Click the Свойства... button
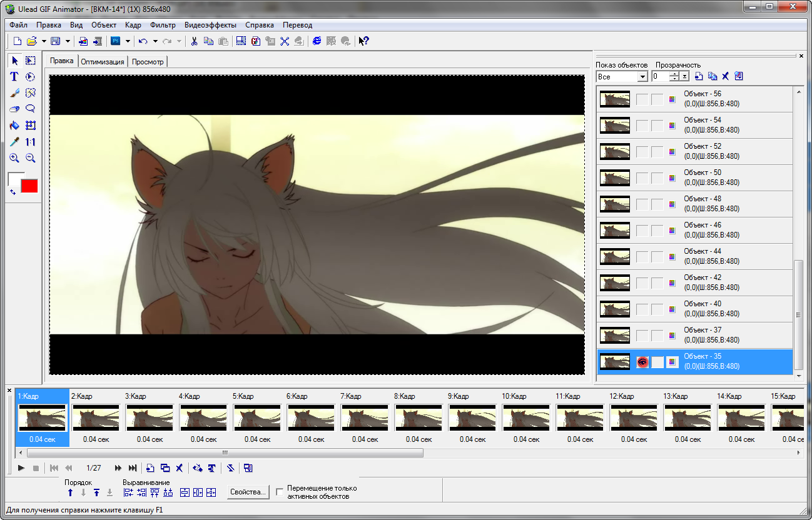Viewport: 812px width, 520px height. point(248,492)
